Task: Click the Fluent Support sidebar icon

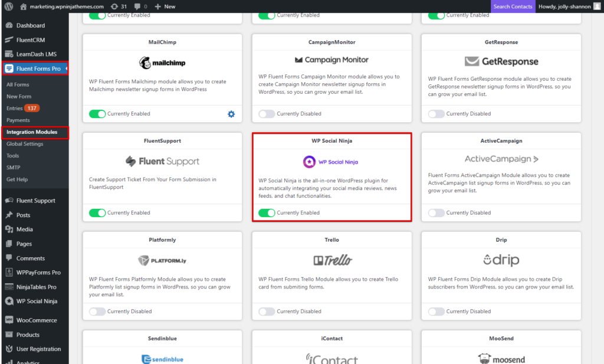Action: click(x=9, y=201)
